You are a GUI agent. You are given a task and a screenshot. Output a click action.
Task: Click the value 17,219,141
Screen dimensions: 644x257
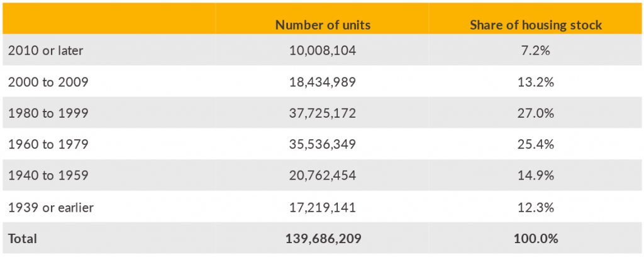(x=323, y=207)
